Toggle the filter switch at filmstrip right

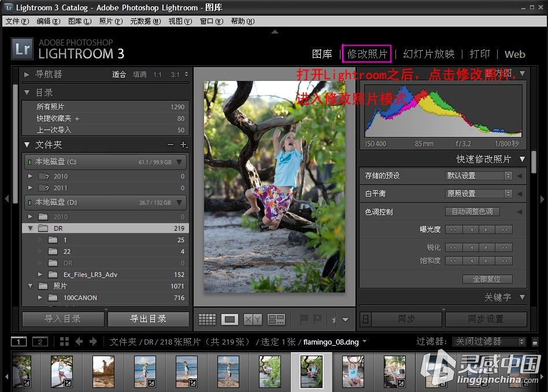coord(535,342)
